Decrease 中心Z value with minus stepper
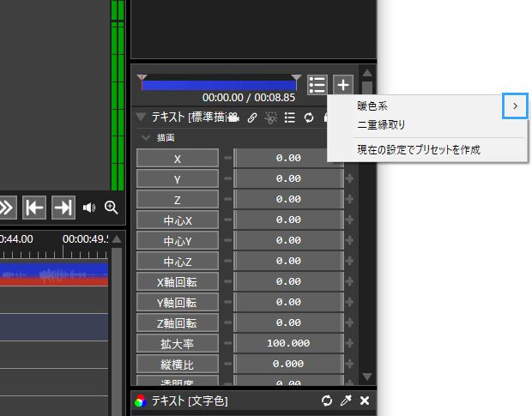Image resolution: width=532 pixels, height=416 pixels. point(227,261)
